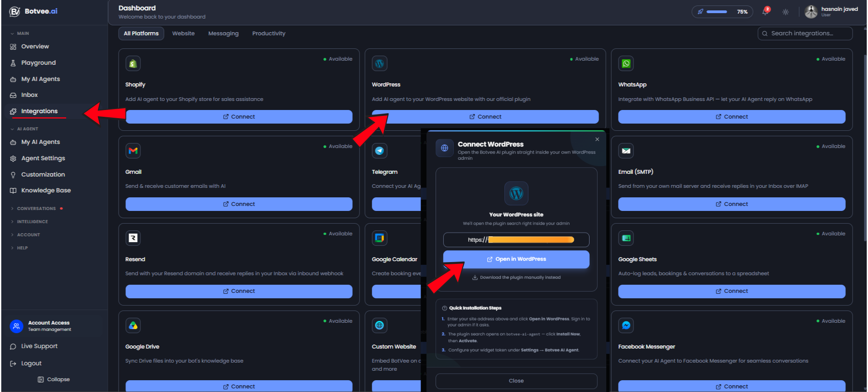
Task: Click the Overview grid icon in sidebar
Action: (13, 47)
